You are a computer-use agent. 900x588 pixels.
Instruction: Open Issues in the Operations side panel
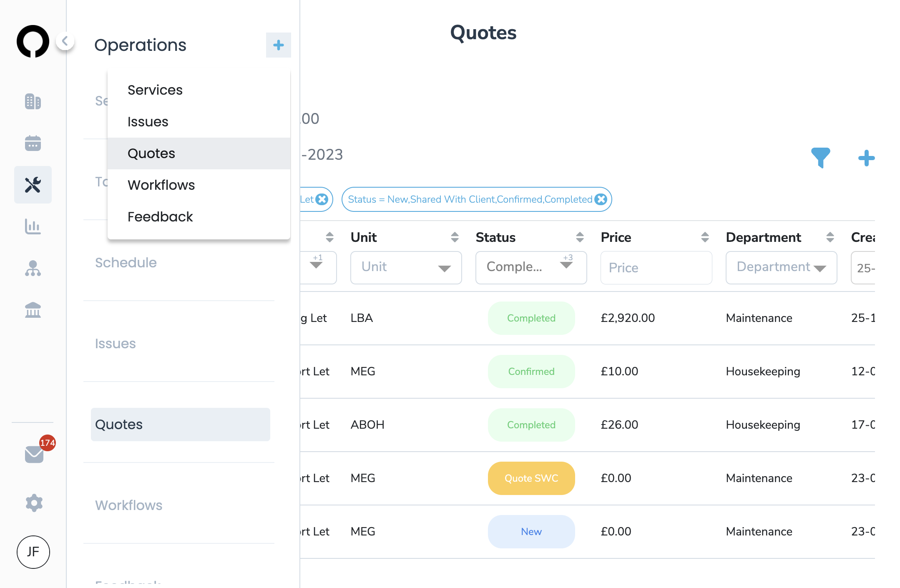click(116, 344)
